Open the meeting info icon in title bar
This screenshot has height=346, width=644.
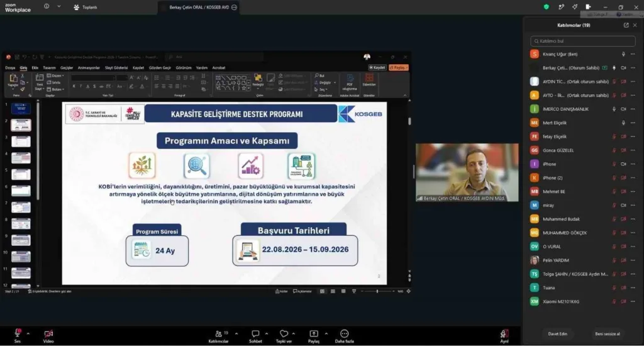pyautogui.click(x=47, y=6)
